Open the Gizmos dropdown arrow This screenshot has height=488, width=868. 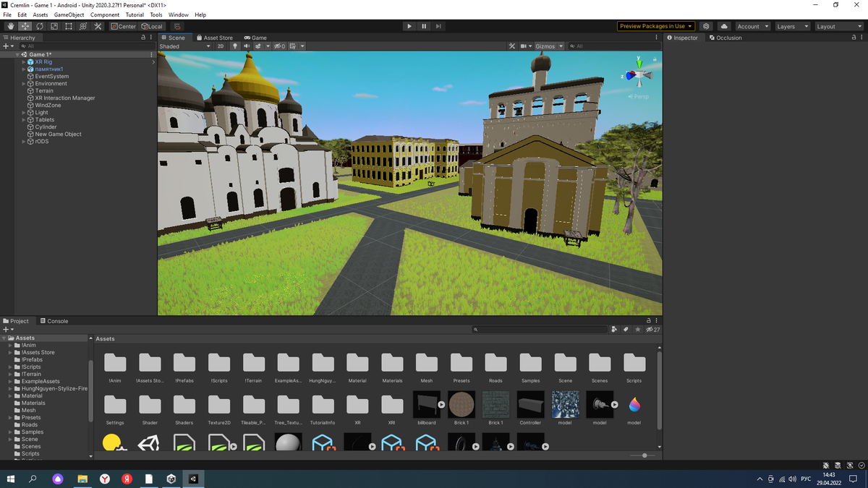coord(561,46)
